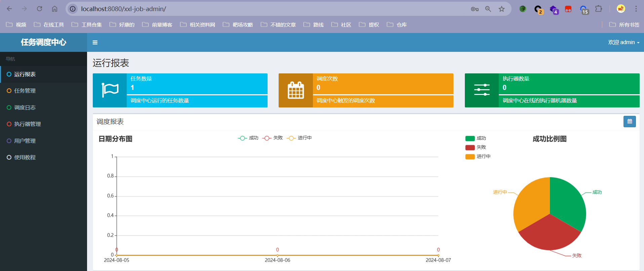Open the 工具合集 bookmark folder

click(87, 25)
